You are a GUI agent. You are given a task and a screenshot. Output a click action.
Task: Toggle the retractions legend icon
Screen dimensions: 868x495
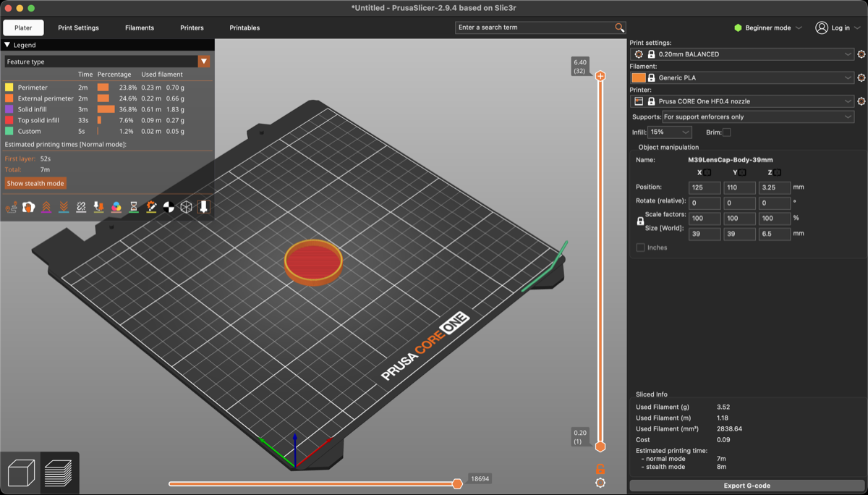click(46, 206)
